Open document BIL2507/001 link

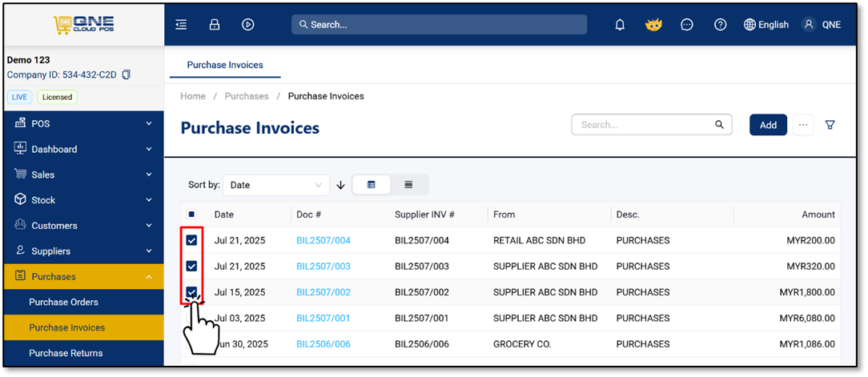323,318
